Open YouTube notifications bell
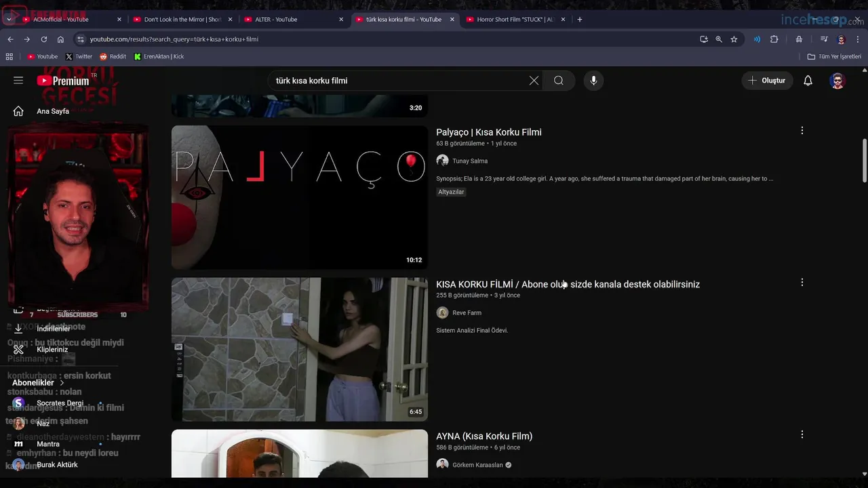Image resolution: width=868 pixels, height=488 pixels. point(808,81)
